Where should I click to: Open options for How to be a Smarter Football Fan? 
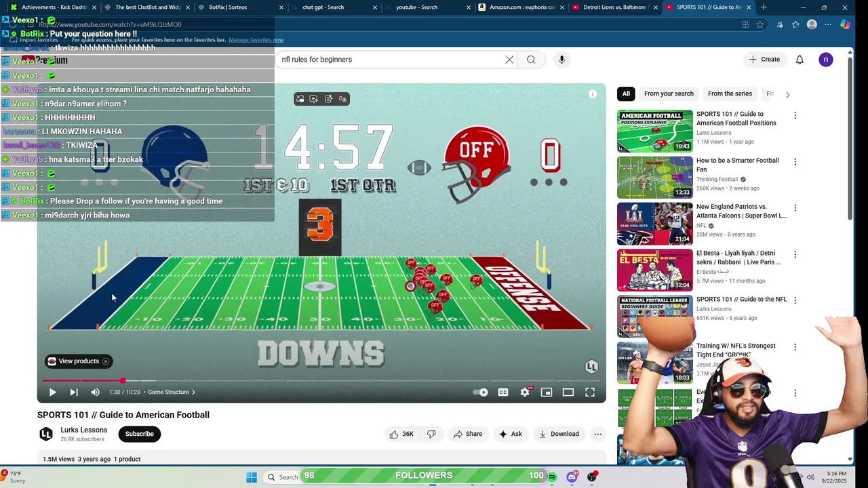point(795,162)
